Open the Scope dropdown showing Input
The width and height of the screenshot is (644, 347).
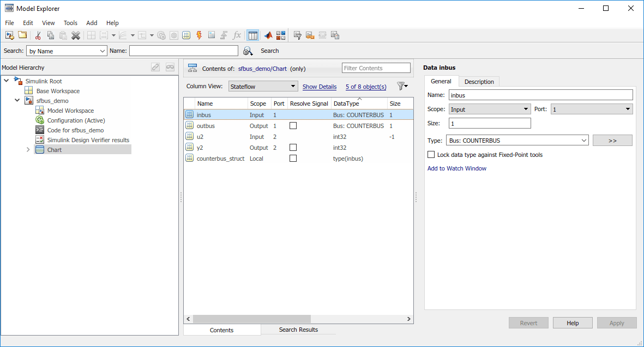pyautogui.click(x=489, y=109)
